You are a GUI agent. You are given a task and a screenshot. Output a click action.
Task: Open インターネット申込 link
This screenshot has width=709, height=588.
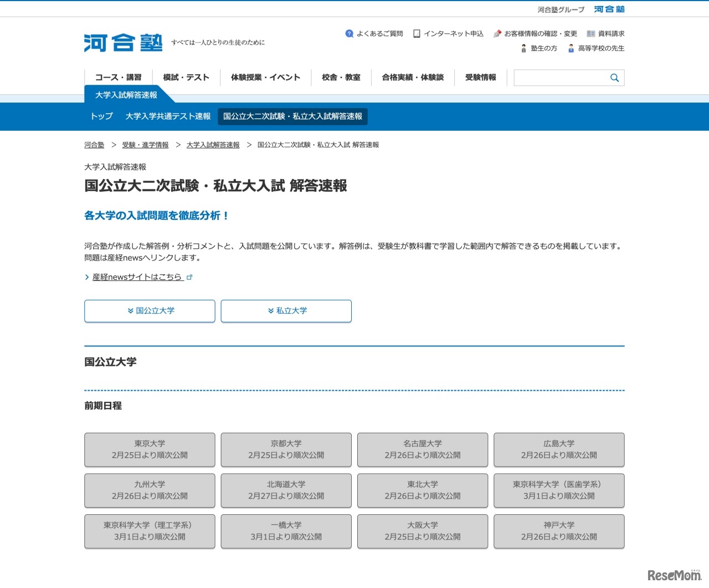click(453, 34)
